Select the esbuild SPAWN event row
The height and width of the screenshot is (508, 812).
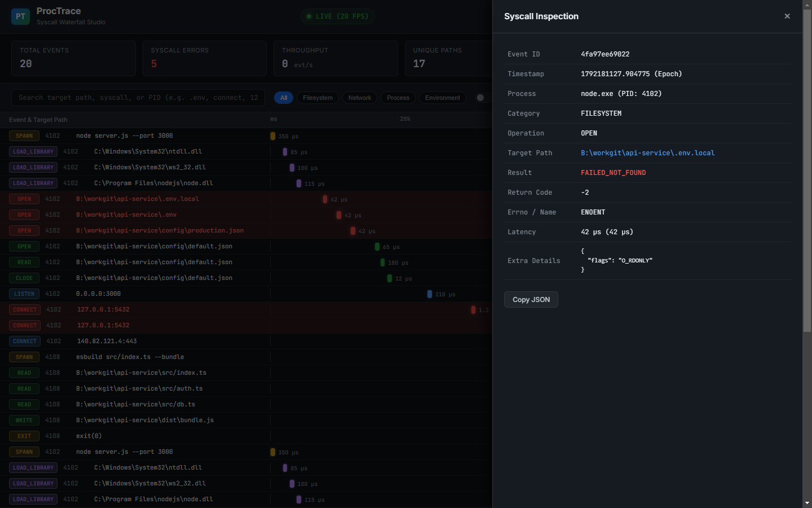pos(246,357)
